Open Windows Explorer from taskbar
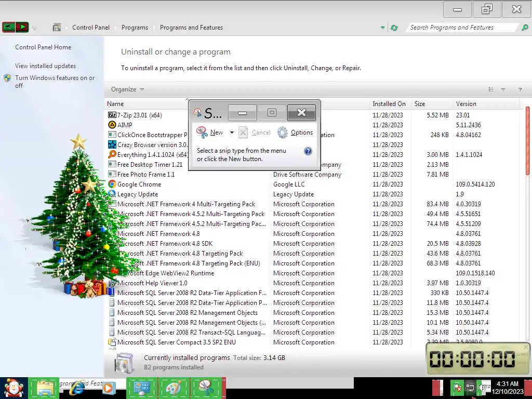Viewport: 532px width, 399px height. (44, 388)
